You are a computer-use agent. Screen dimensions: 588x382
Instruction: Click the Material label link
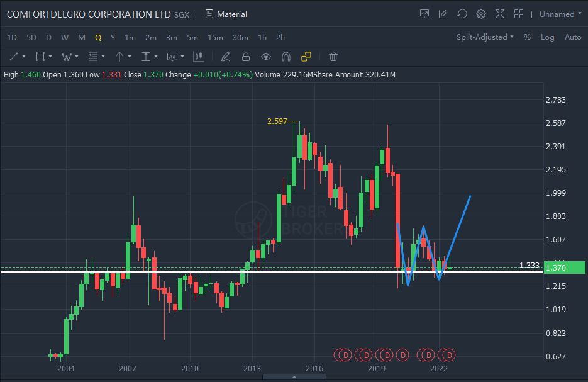tap(232, 14)
